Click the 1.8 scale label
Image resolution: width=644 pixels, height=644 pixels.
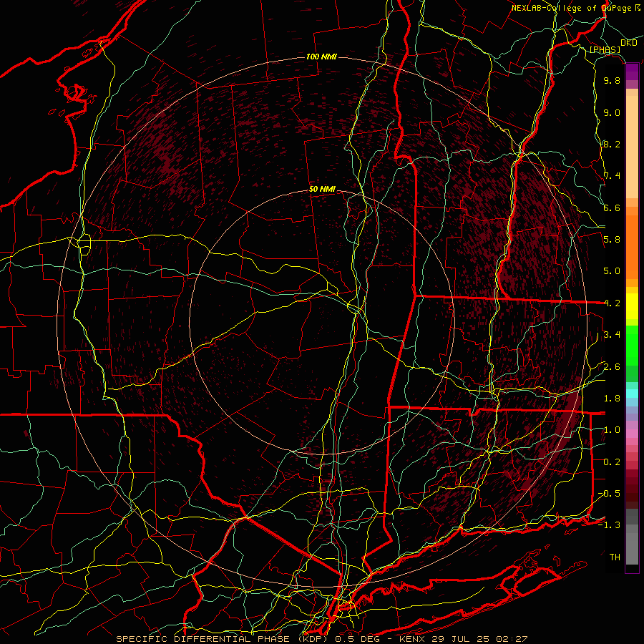pos(612,399)
